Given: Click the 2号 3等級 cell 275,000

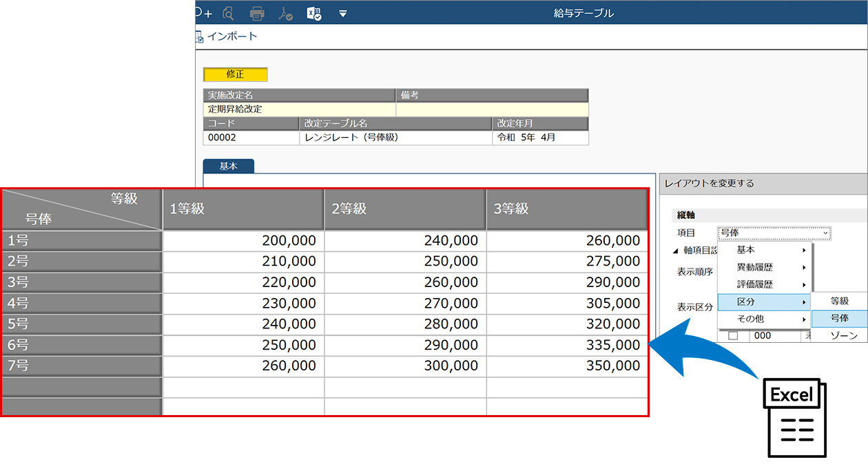Looking at the screenshot, I should click(x=567, y=262).
